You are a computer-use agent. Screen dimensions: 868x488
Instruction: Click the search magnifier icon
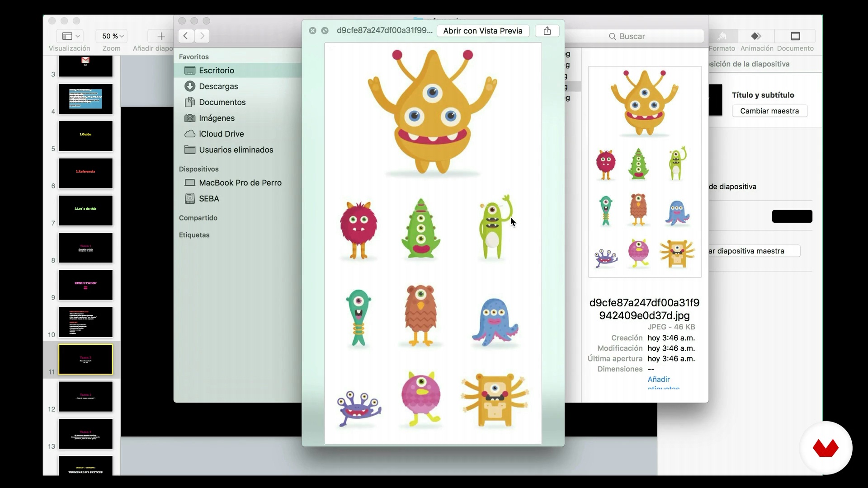(613, 36)
